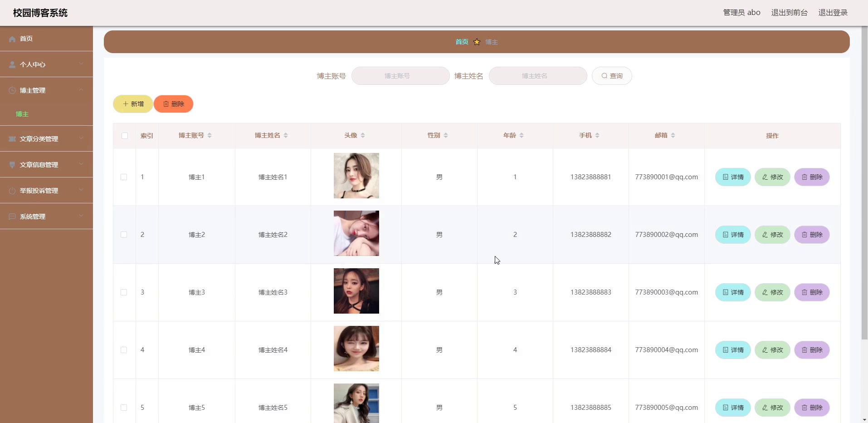Check the box for row 博主2

coord(124,235)
